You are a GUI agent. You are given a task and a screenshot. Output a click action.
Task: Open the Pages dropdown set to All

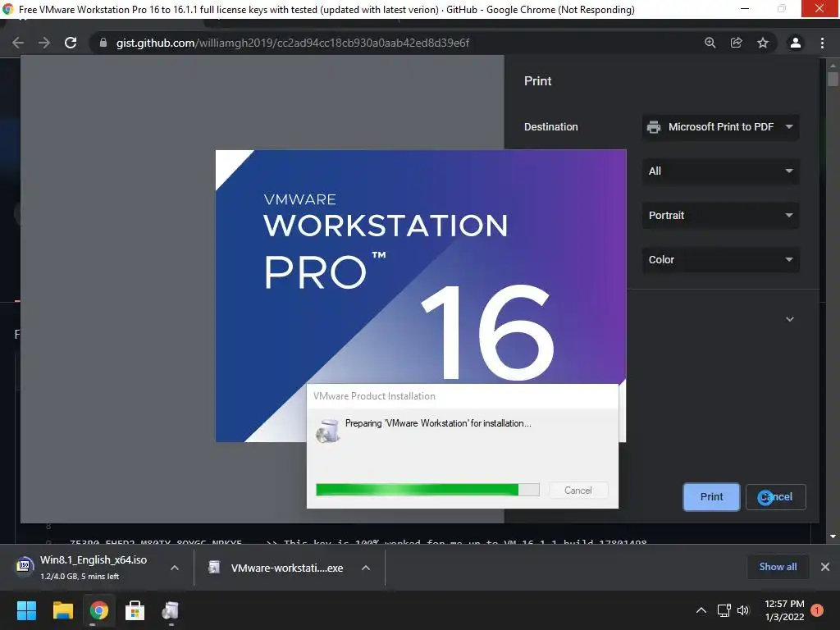point(720,171)
